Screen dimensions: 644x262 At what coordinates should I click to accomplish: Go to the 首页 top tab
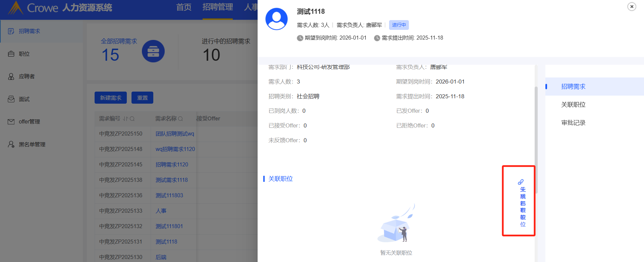[x=184, y=7]
